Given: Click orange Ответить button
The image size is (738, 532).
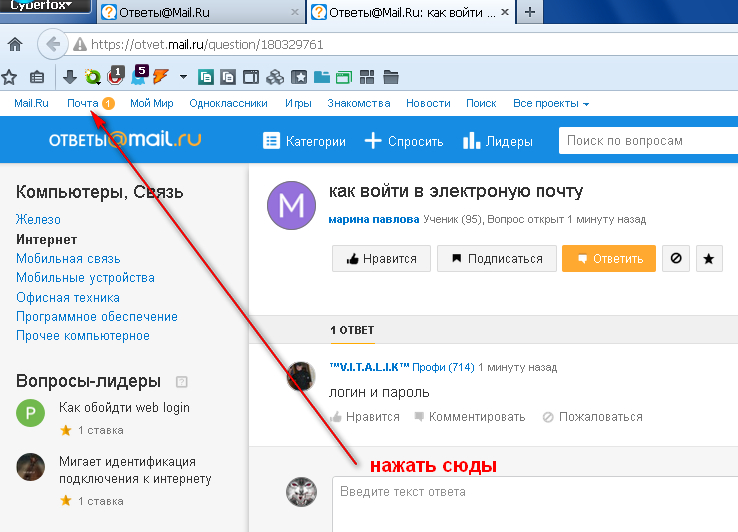Looking at the screenshot, I should tap(609, 258).
